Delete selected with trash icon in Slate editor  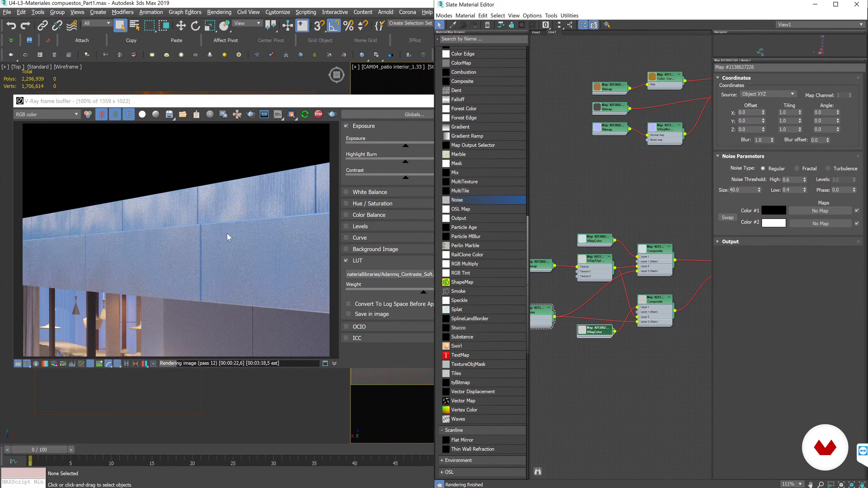pyautogui.click(x=487, y=25)
